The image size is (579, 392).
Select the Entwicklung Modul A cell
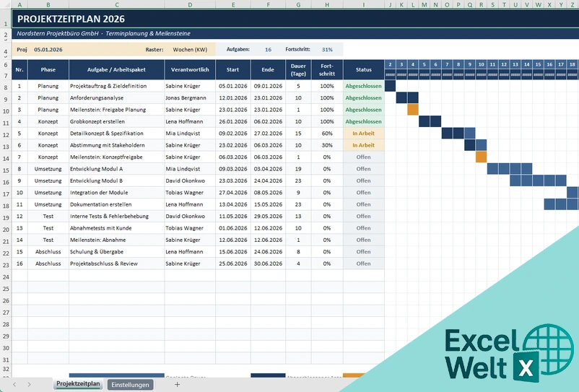tap(117, 169)
